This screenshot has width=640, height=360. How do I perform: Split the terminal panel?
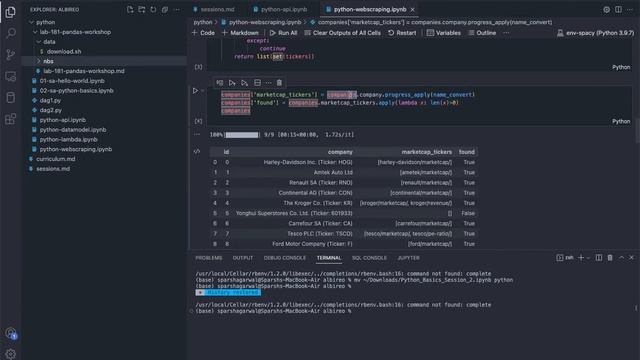pyautogui.click(x=599, y=258)
